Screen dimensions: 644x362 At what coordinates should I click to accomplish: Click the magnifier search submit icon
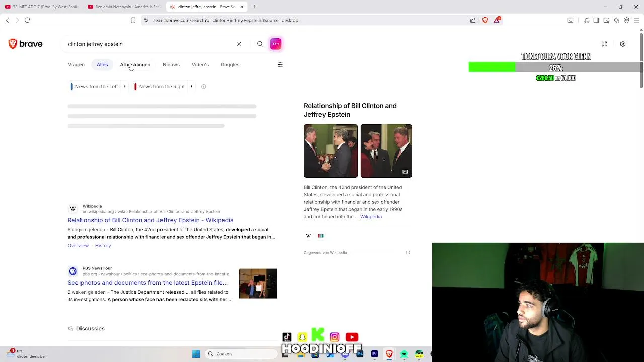pos(260,44)
